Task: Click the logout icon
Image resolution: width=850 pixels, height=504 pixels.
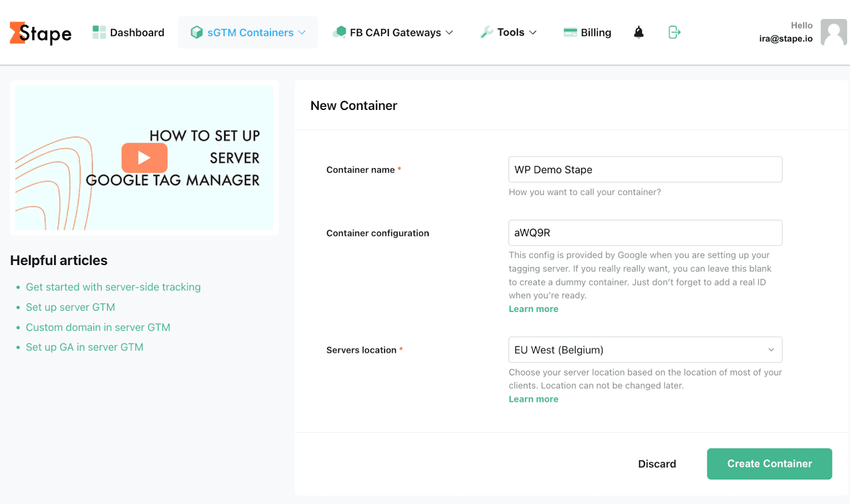Action: pyautogui.click(x=674, y=32)
